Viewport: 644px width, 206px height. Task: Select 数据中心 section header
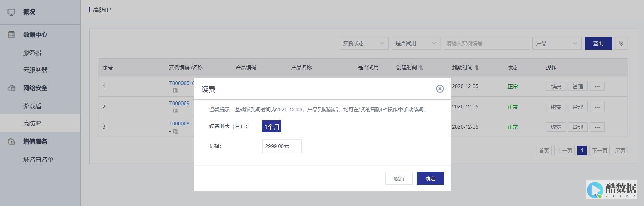(35, 35)
